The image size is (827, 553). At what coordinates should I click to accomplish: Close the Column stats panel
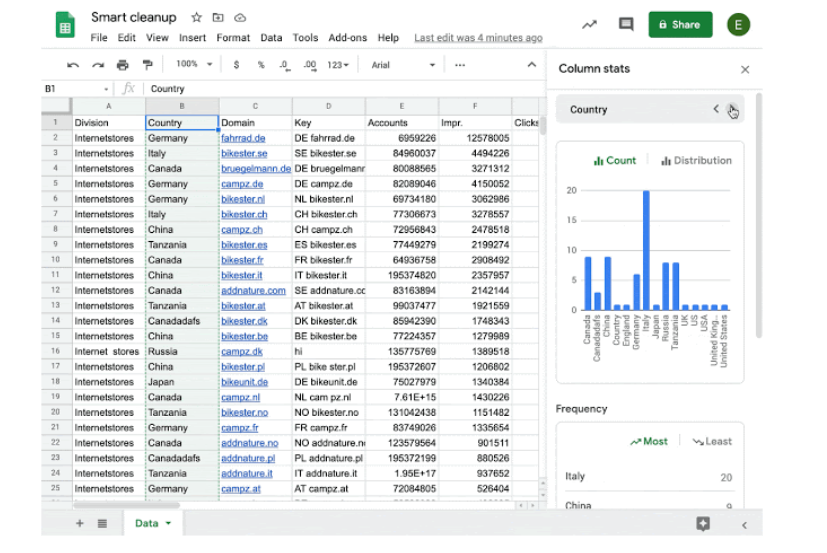[x=745, y=70]
